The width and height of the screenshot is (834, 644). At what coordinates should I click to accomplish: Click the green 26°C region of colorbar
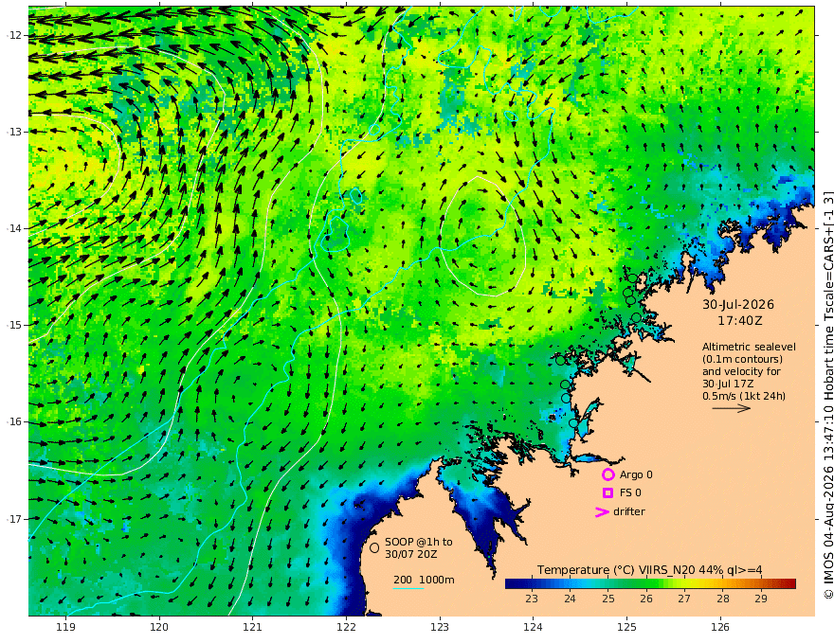click(x=646, y=584)
